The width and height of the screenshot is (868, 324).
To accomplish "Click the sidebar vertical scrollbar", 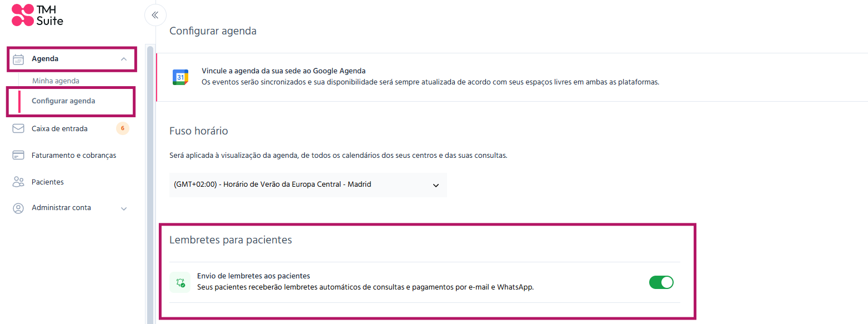I will pyautogui.click(x=150, y=183).
